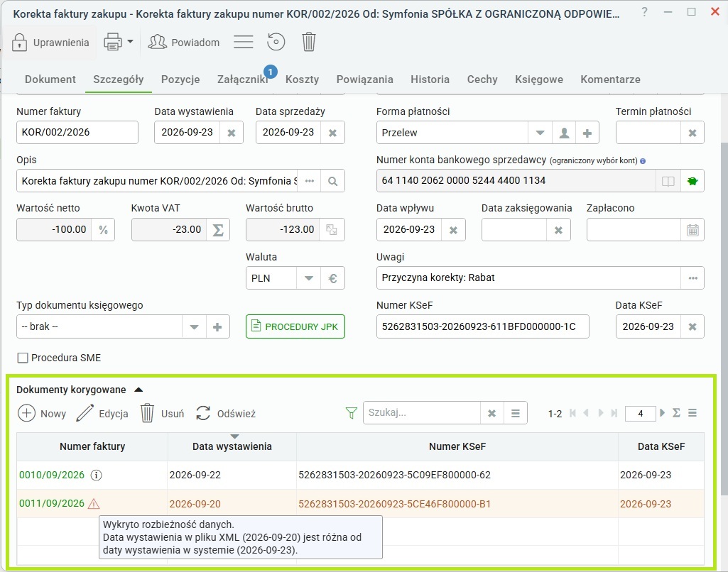The width and height of the screenshot is (728, 572).
Task: Click the info icon next to 0010/09/2026
Action: [x=96, y=475]
